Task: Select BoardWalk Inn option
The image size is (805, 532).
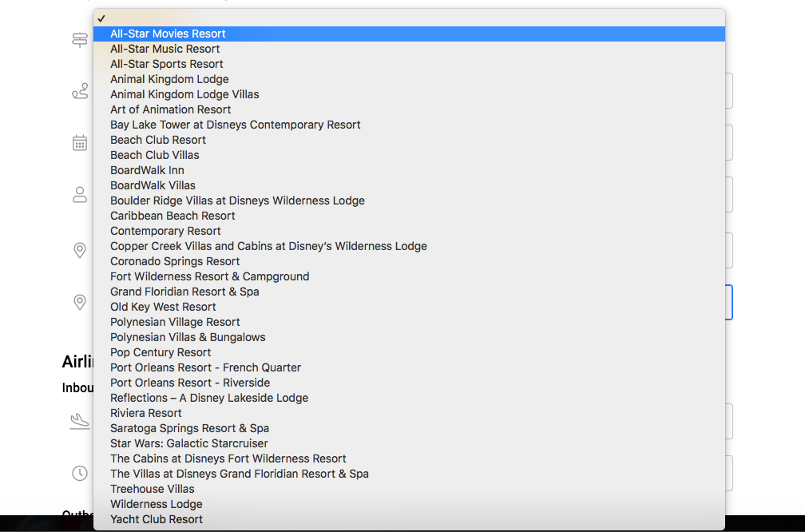Action: [147, 170]
